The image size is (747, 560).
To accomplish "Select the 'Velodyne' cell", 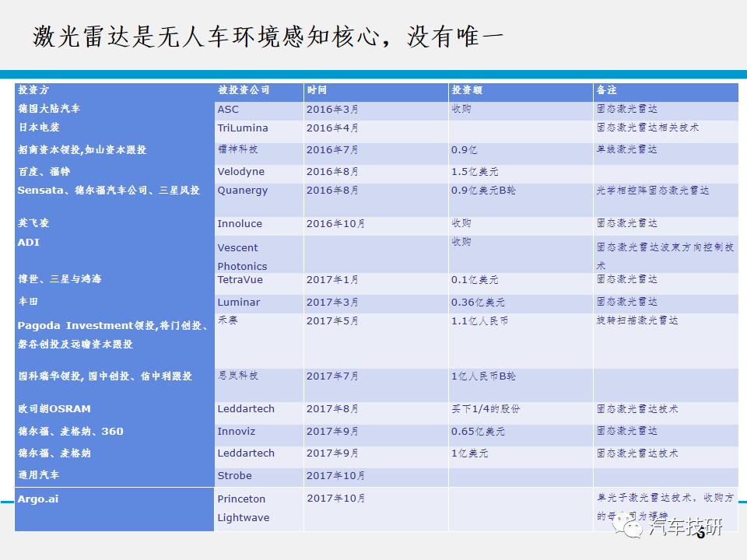I will pyautogui.click(x=259, y=173).
